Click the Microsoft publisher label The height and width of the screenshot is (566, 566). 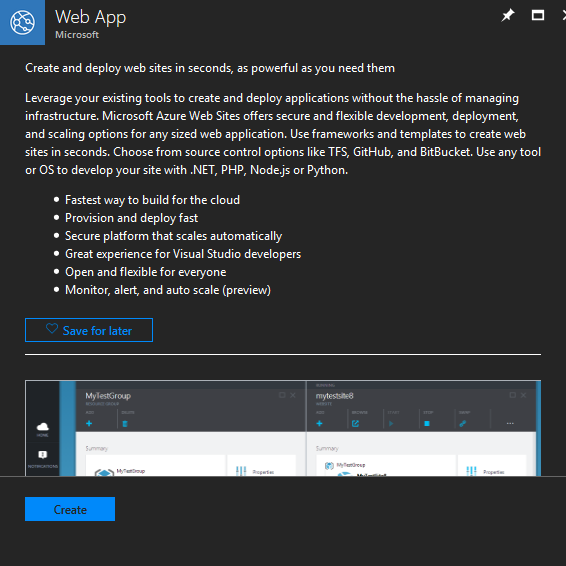pyautogui.click(x=77, y=35)
